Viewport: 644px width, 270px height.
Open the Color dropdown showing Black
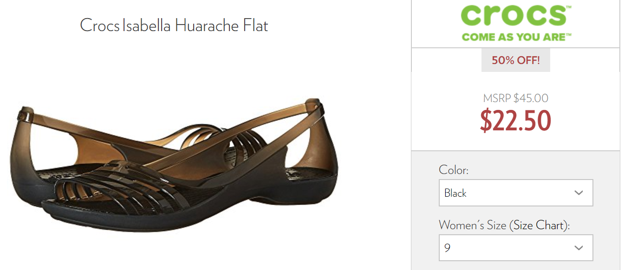(x=516, y=193)
